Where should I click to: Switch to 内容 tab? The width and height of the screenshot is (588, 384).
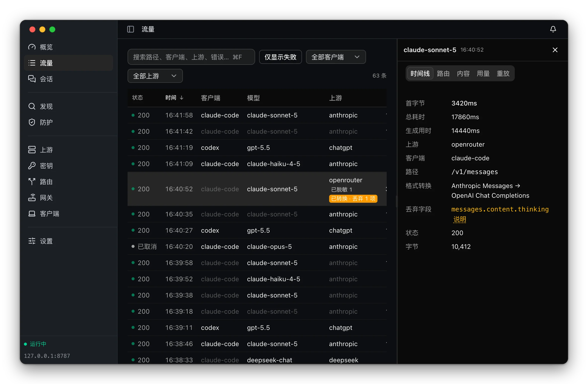pyautogui.click(x=463, y=74)
